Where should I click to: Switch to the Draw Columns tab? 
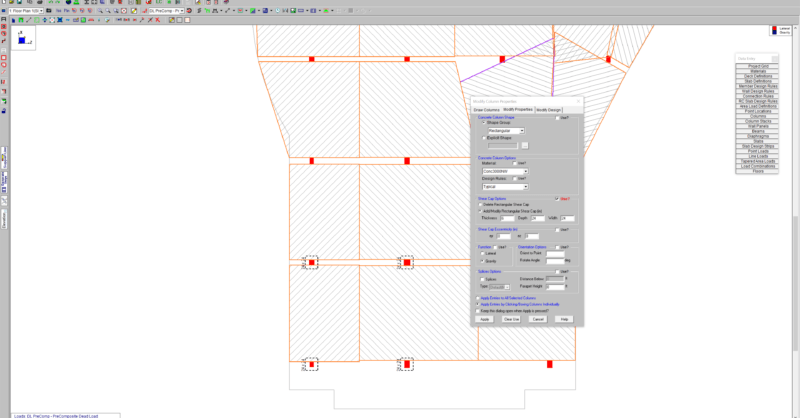(x=485, y=109)
